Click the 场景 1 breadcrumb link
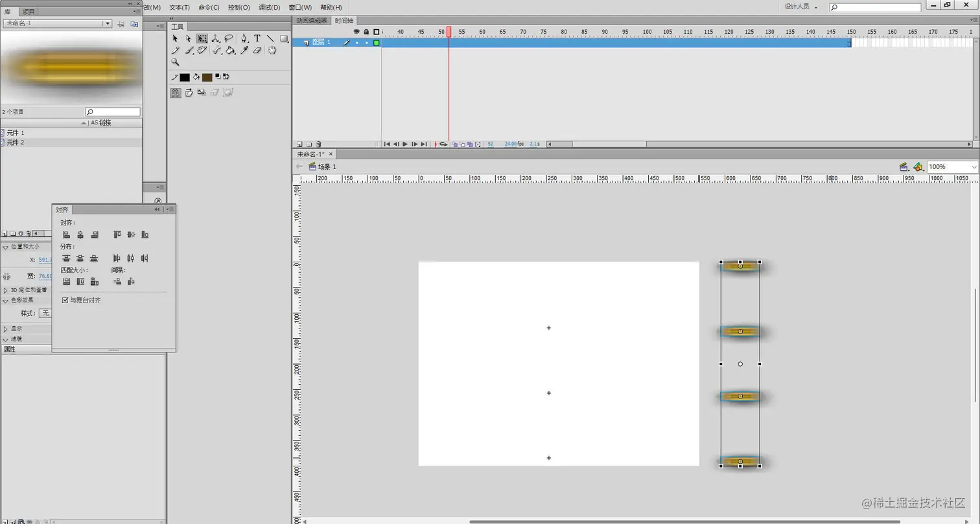Viewport: 980px width, 524px height. (327, 166)
